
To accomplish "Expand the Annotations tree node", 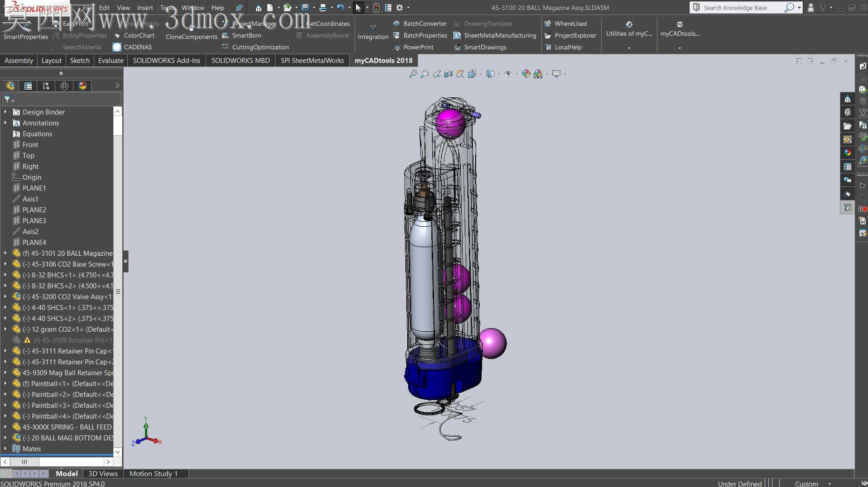I will tap(5, 123).
